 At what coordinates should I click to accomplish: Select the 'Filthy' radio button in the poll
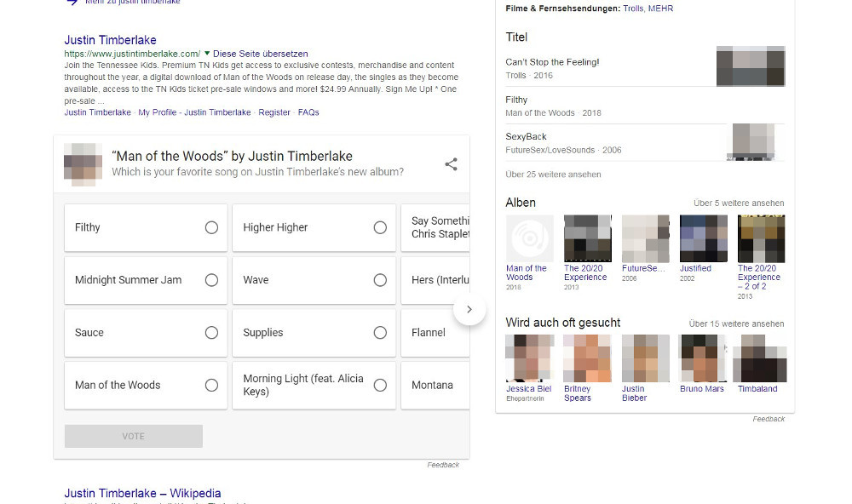point(210,227)
